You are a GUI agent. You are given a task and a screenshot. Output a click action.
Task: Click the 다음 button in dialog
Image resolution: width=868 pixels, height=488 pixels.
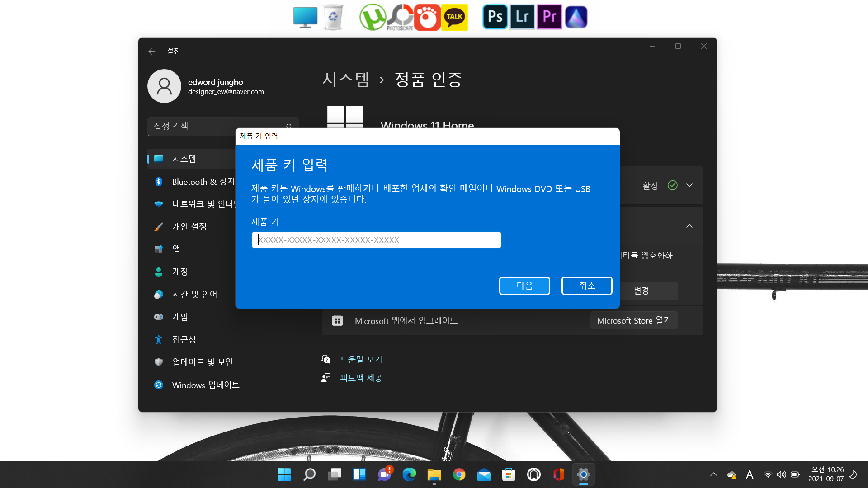[524, 286]
